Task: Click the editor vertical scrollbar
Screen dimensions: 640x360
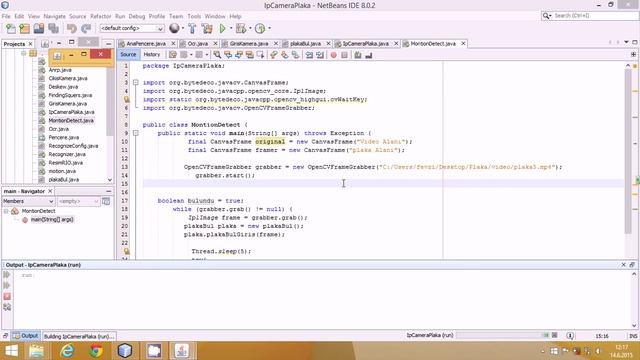Action: [x=628, y=151]
